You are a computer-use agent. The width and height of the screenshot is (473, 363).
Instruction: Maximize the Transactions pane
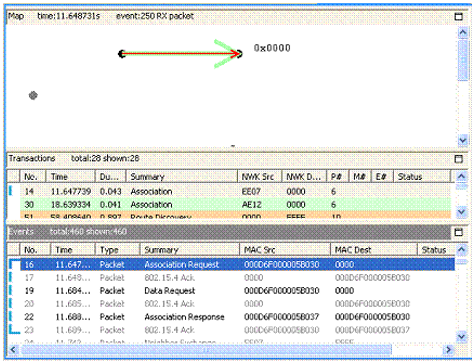point(459,159)
